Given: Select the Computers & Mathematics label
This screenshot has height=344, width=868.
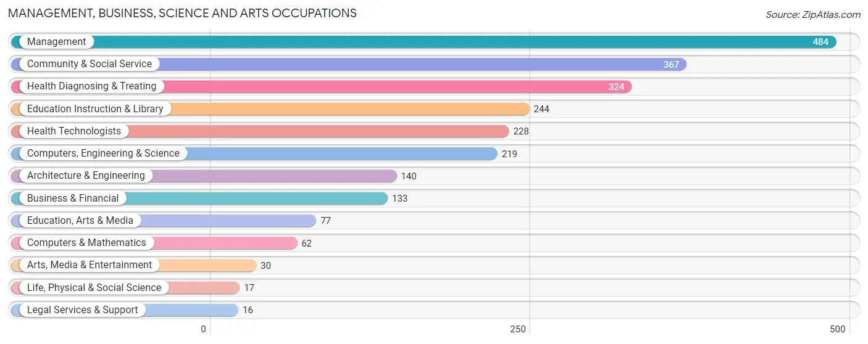Looking at the screenshot, I should 86,243.
